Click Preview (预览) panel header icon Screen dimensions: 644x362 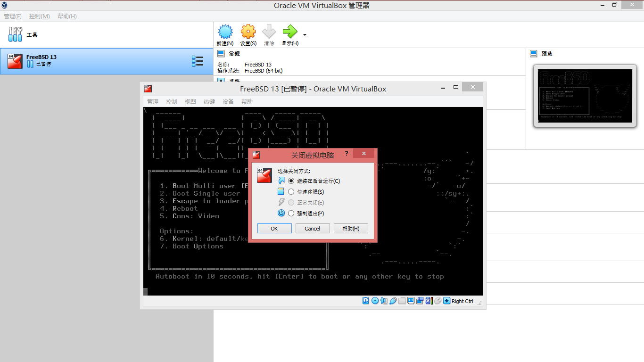pyautogui.click(x=533, y=54)
